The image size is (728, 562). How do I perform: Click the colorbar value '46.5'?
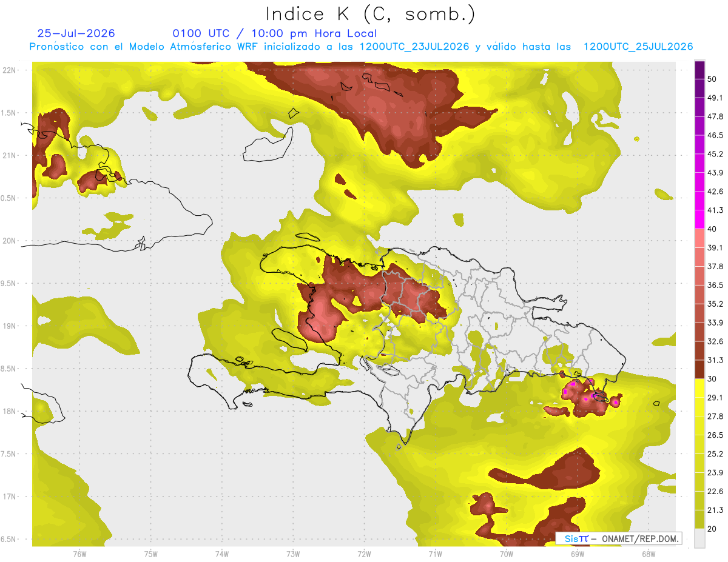coord(715,135)
